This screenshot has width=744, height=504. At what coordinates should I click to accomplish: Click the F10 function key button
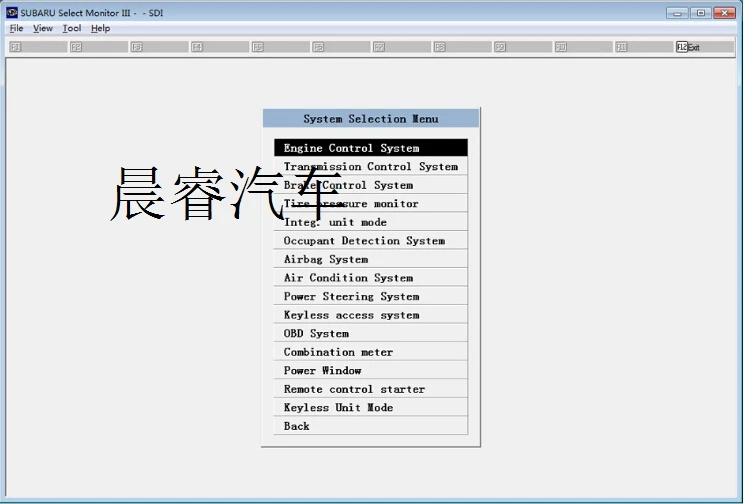(584, 47)
